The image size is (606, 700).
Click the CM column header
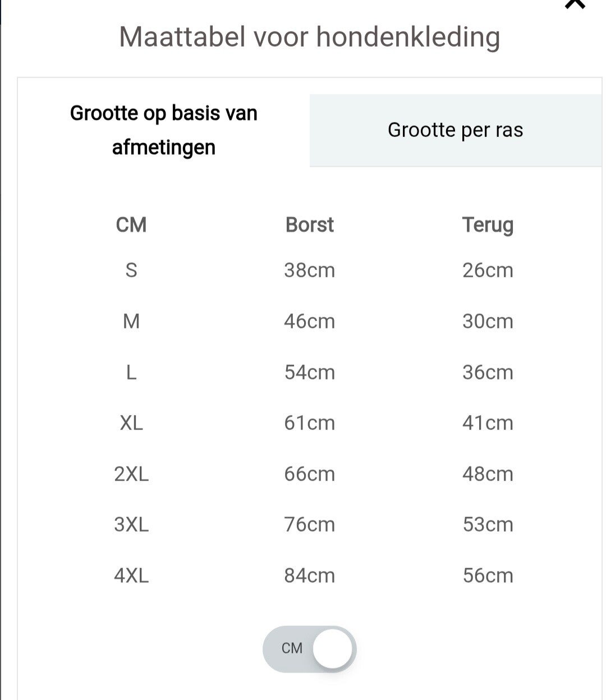point(131,225)
